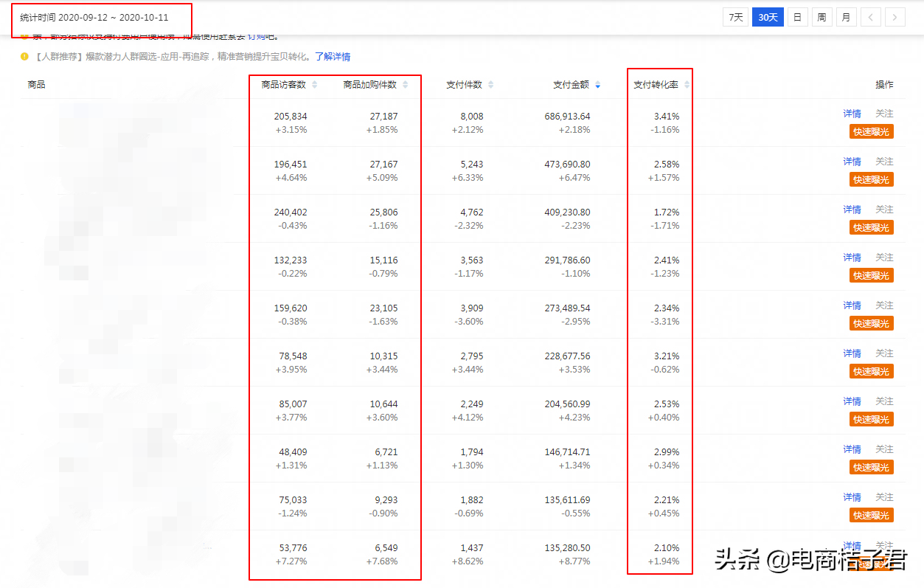Sort by 商品加购件数 column arrows
The height and width of the screenshot is (588, 924).
click(x=405, y=85)
